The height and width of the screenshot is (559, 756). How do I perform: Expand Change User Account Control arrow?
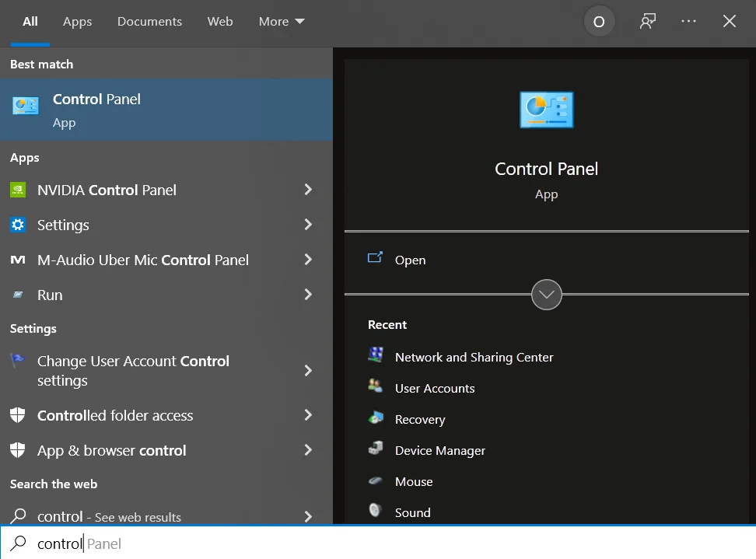pos(308,371)
